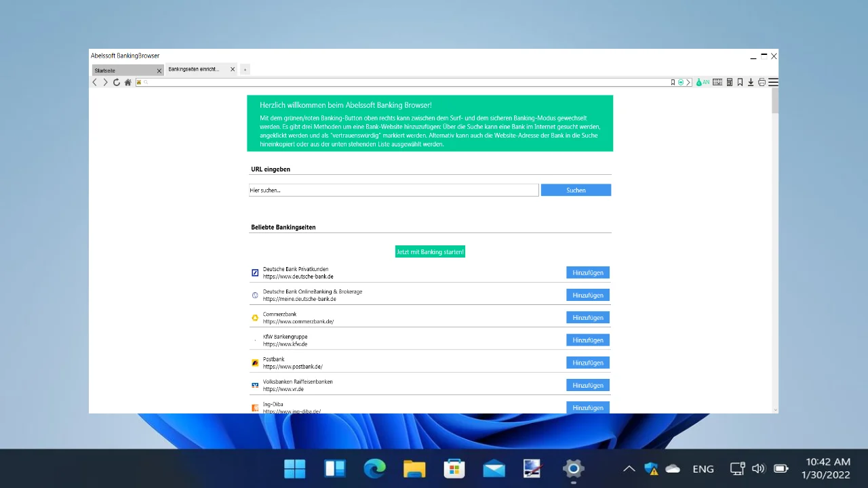Viewport: 868px width, 488px height.
Task: Add Deutsche Bank OnlineBanking & Brokerage via Hinzufügen
Action: (588, 295)
